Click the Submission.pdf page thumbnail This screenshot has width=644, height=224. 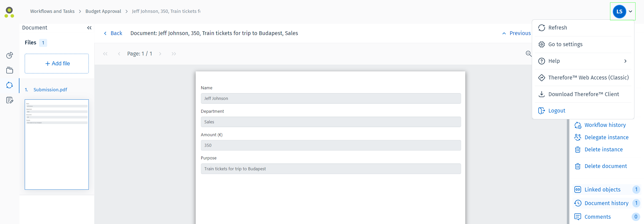[57, 144]
